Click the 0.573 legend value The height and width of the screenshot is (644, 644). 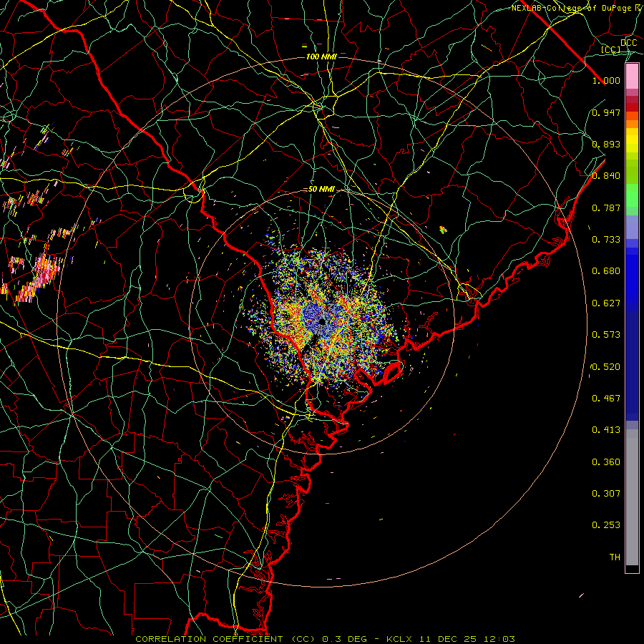tap(606, 335)
